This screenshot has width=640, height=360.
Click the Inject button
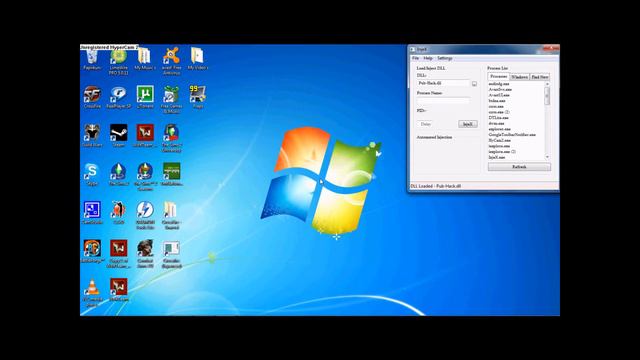pos(468,124)
